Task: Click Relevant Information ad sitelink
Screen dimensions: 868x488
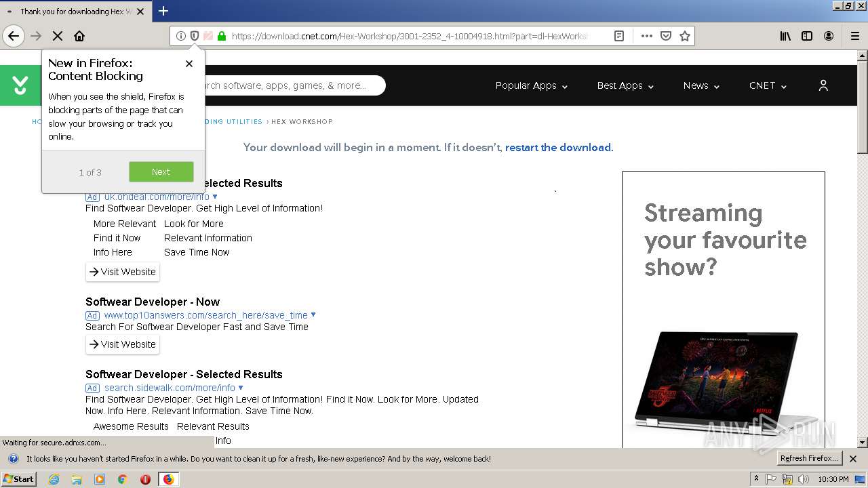Action: (x=208, y=238)
